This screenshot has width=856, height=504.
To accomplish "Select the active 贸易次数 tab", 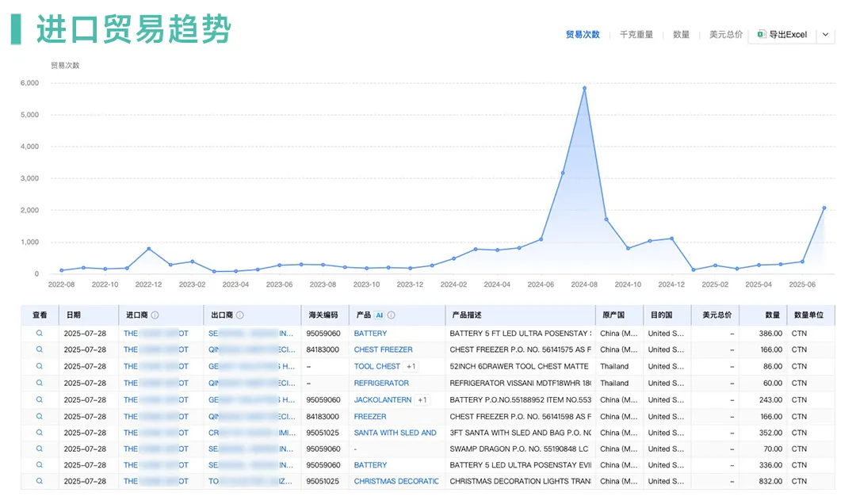I will (584, 35).
